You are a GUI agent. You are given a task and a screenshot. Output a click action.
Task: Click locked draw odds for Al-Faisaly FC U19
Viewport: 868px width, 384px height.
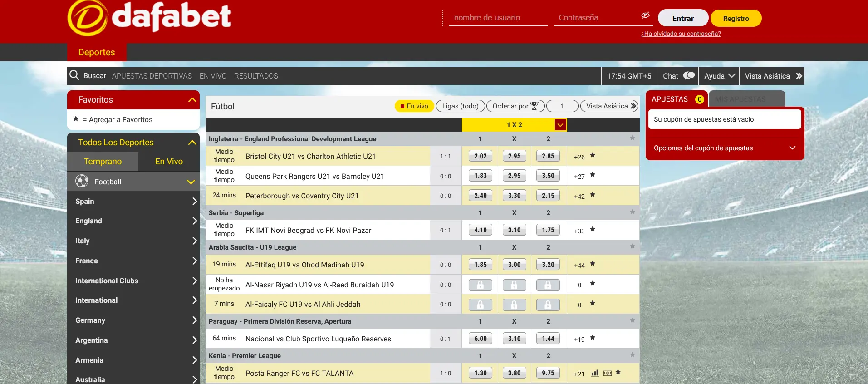tap(514, 305)
